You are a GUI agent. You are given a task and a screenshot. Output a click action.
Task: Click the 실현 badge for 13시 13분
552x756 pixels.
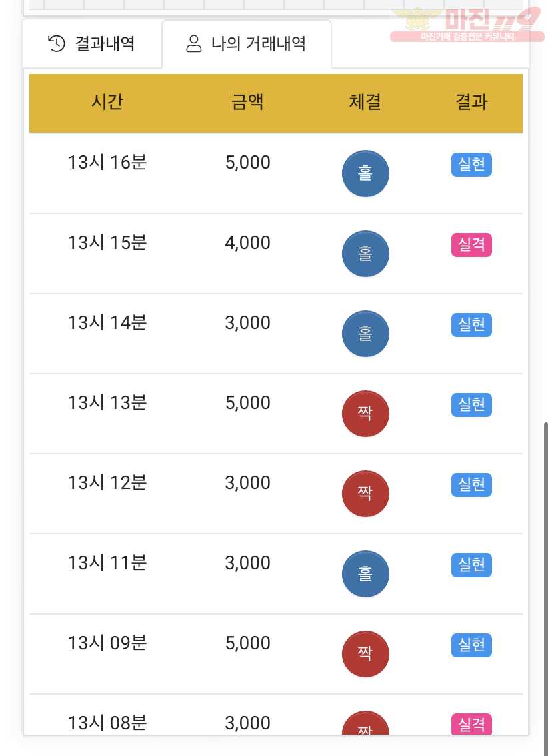click(471, 404)
